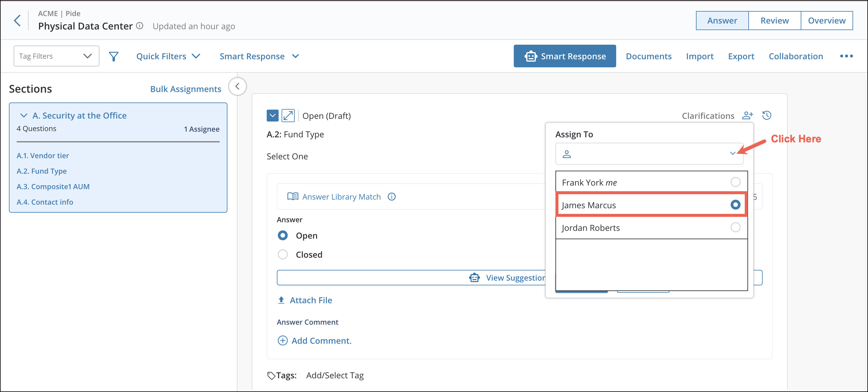The height and width of the screenshot is (392, 868).
Task: Click the 'Updated an hour ago' text
Action: coord(194,26)
